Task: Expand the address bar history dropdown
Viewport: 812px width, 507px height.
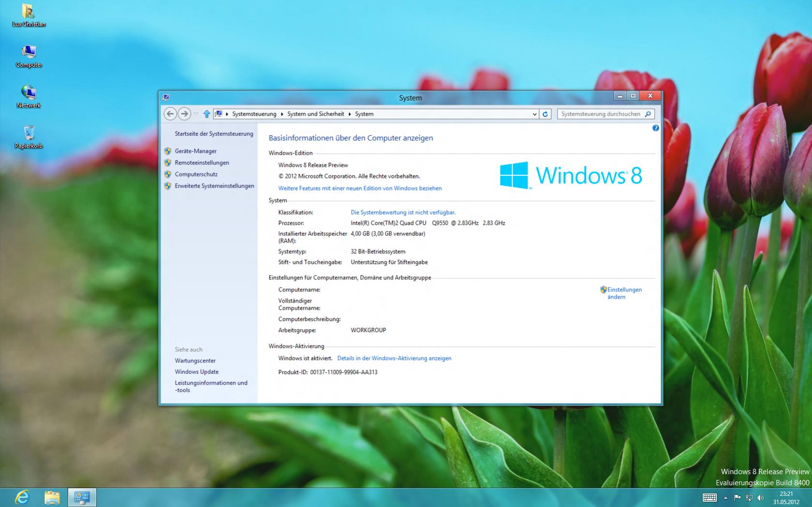Action: click(x=534, y=114)
